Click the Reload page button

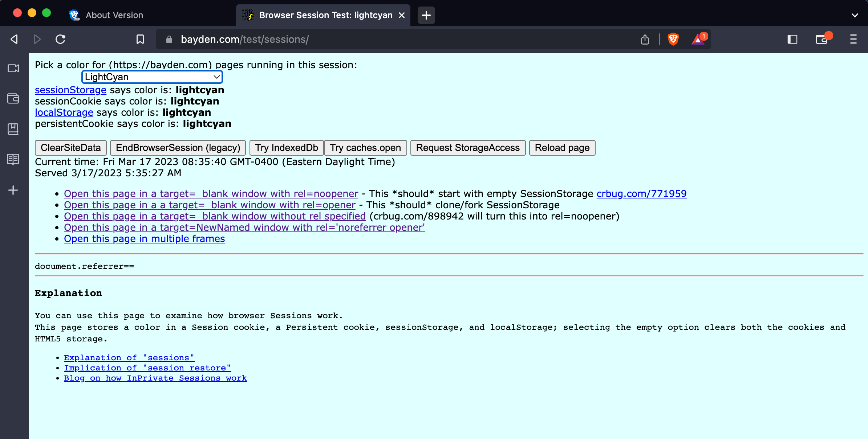[562, 148]
